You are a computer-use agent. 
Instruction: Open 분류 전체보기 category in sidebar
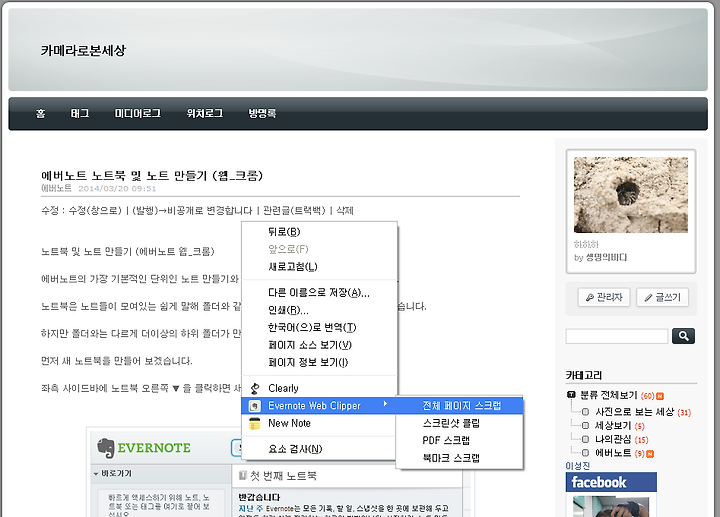(608, 395)
